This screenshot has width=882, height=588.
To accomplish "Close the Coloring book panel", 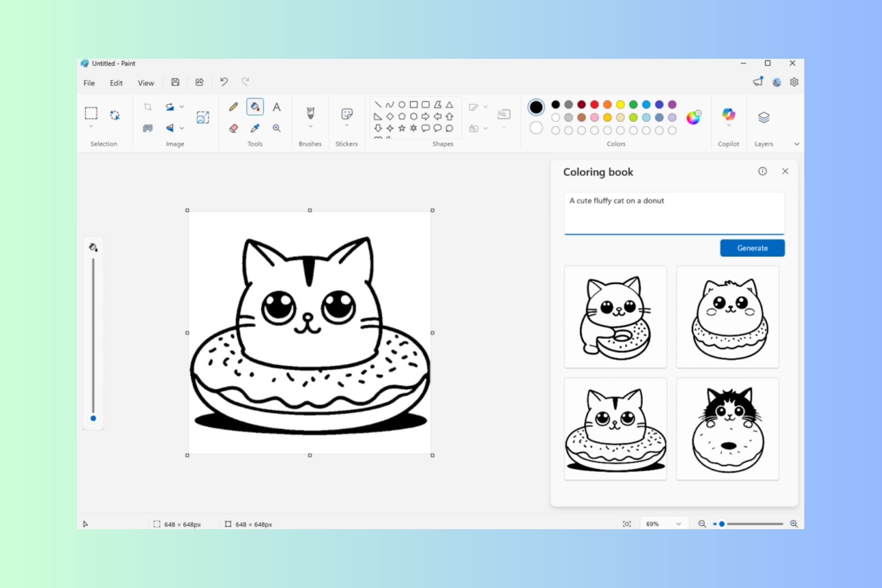I will pos(785,171).
